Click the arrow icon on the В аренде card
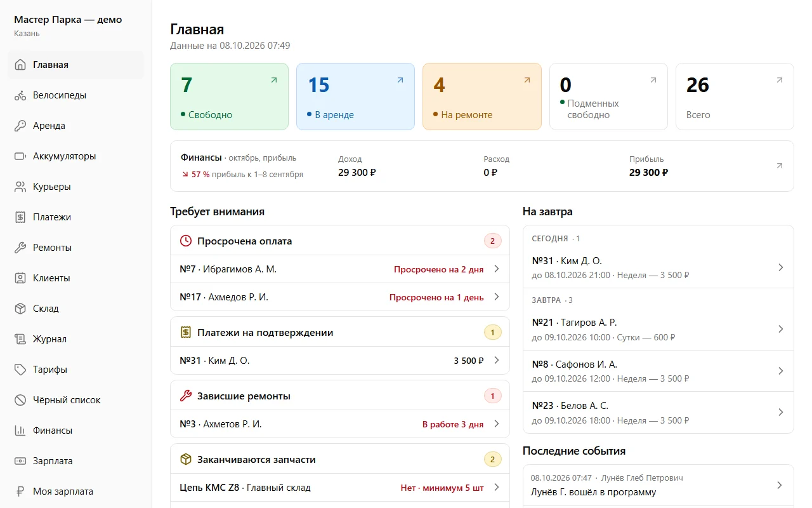The height and width of the screenshot is (508, 812). coord(400,80)
